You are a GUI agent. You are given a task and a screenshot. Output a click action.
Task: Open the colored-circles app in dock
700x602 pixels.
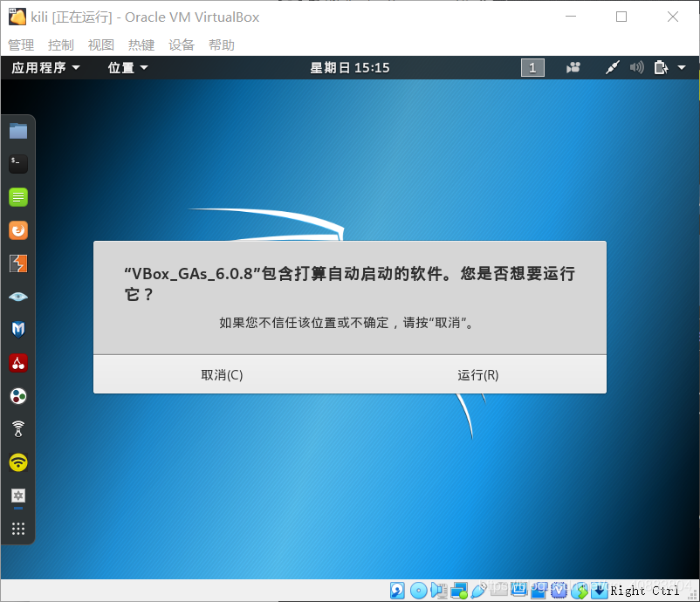pyautogui.click(x=18, y=396)
